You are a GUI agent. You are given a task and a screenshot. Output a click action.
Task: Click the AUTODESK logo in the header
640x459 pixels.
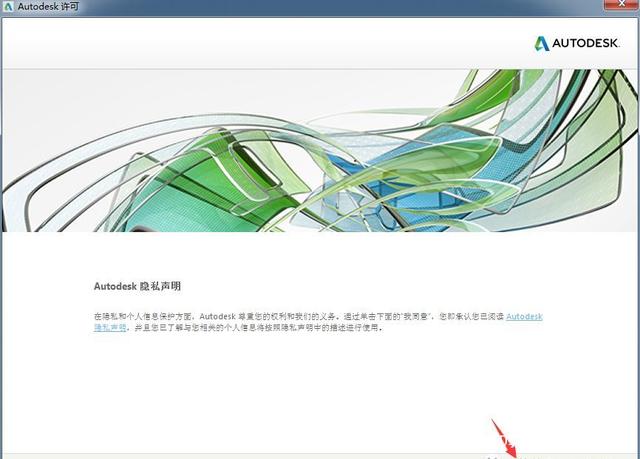tap(577, 43)
